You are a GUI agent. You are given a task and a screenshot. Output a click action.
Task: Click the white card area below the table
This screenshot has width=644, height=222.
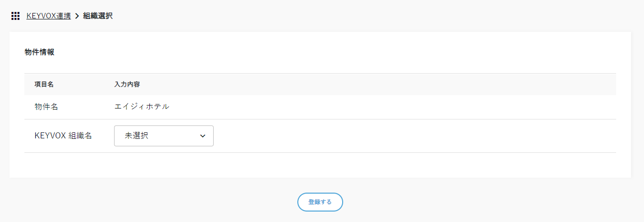coord(320,165)
